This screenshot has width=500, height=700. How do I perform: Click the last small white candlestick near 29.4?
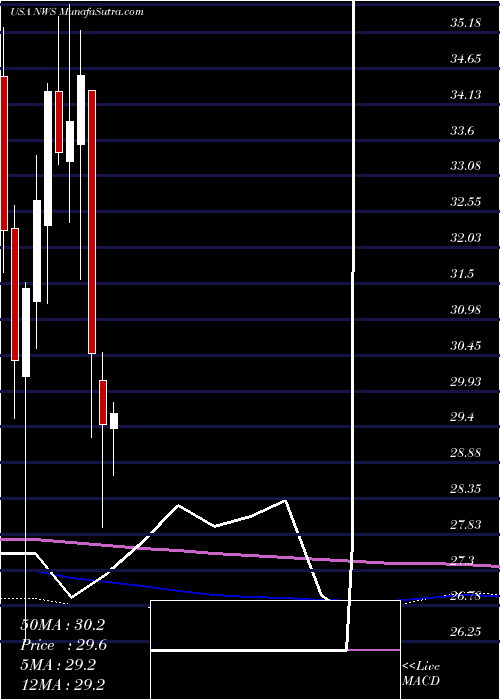tap(114, 421)
